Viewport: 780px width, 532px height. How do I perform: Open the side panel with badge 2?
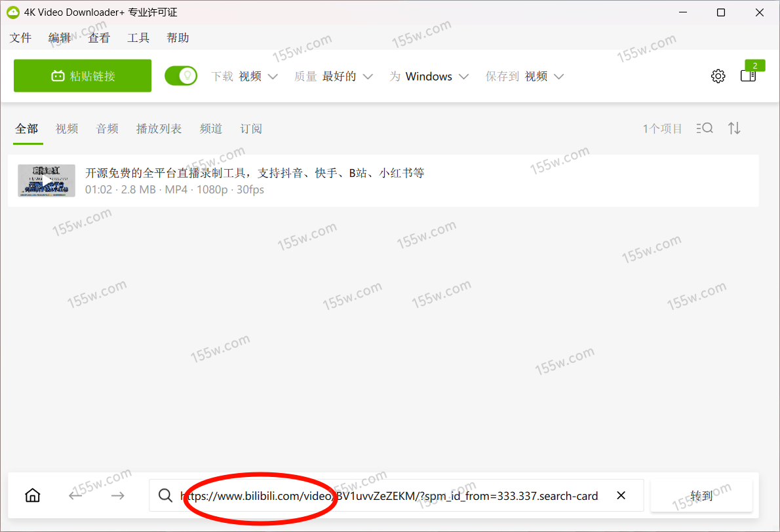click(x=748, y=76)
